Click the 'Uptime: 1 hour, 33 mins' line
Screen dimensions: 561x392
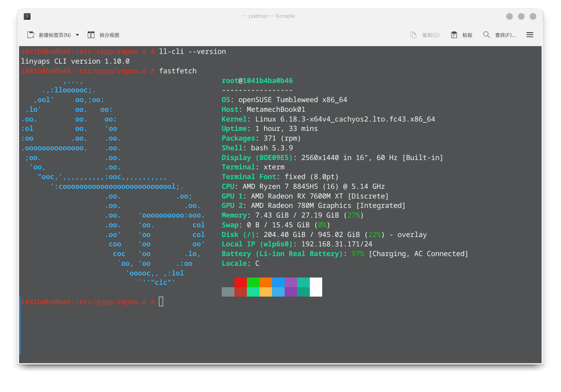pos(270,129)
